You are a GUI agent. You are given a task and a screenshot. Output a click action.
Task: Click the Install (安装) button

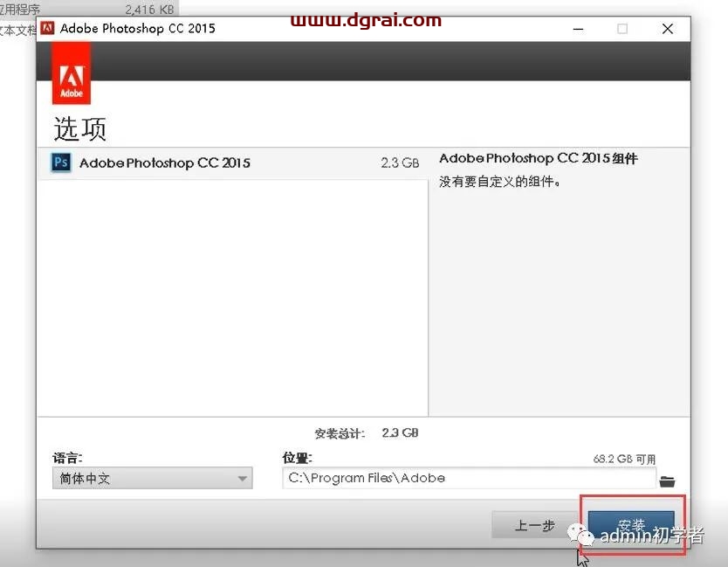click(x=631, y=526)
